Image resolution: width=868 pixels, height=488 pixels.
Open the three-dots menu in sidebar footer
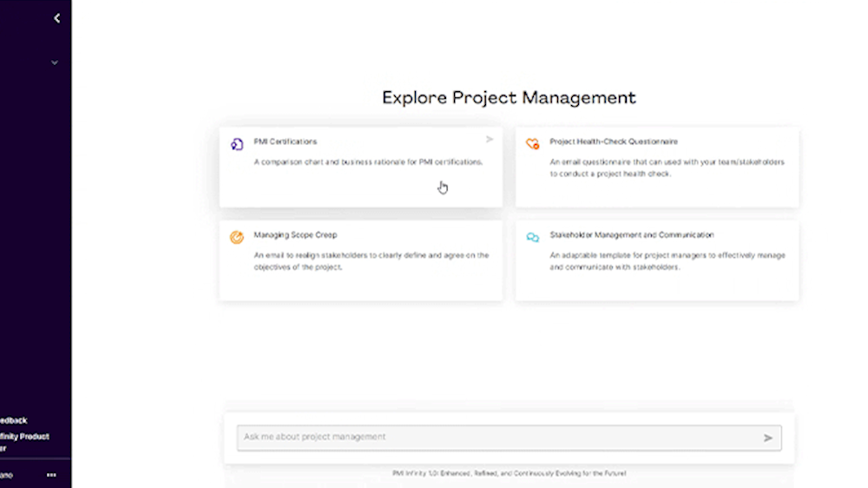click(51, 475)
